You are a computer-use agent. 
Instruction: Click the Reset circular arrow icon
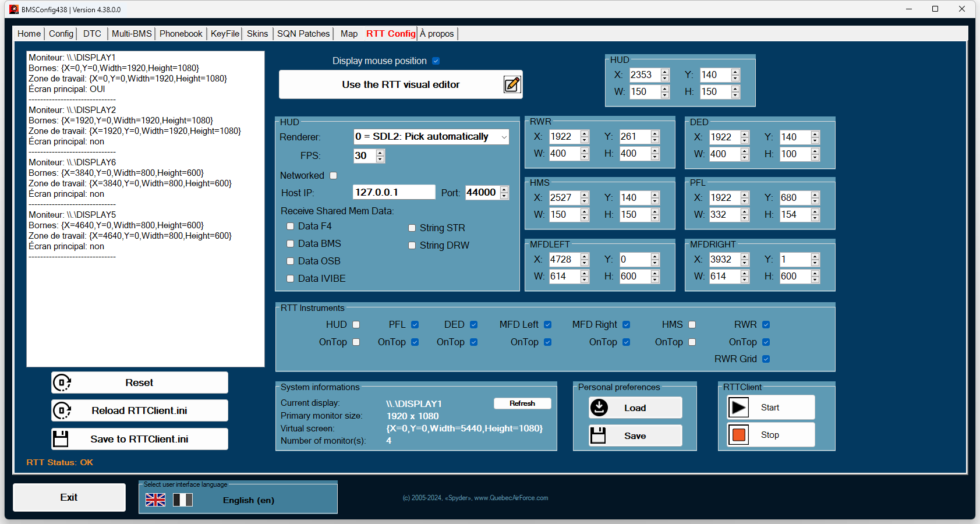[62, 383]
